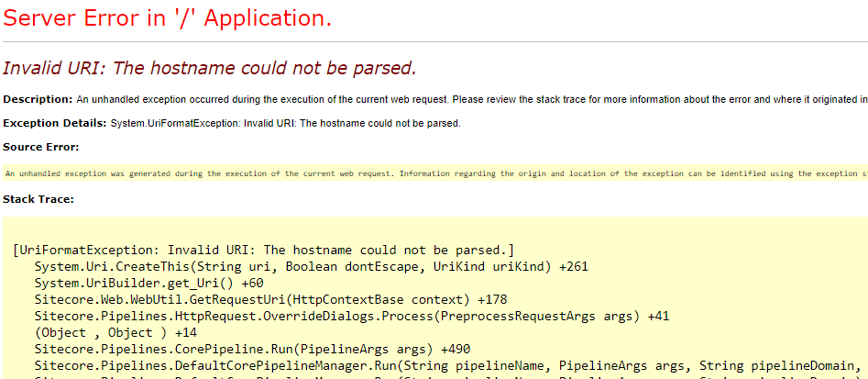Image resolution: width=868 pixels, height=379 pixels.
Task: Click the "System.UriBuilder.get_Uri() +60" line
Action: pyautogui.click(x=148, y=284)
